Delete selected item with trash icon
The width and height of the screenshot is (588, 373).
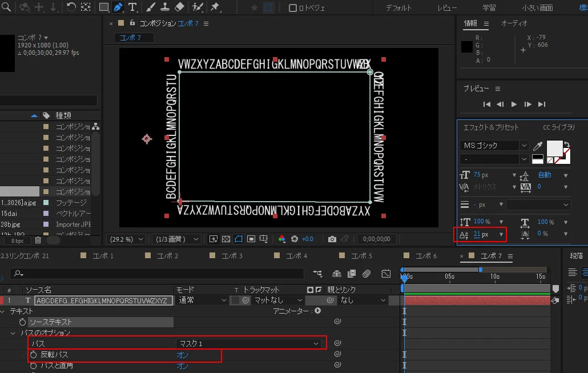[38, 240]
